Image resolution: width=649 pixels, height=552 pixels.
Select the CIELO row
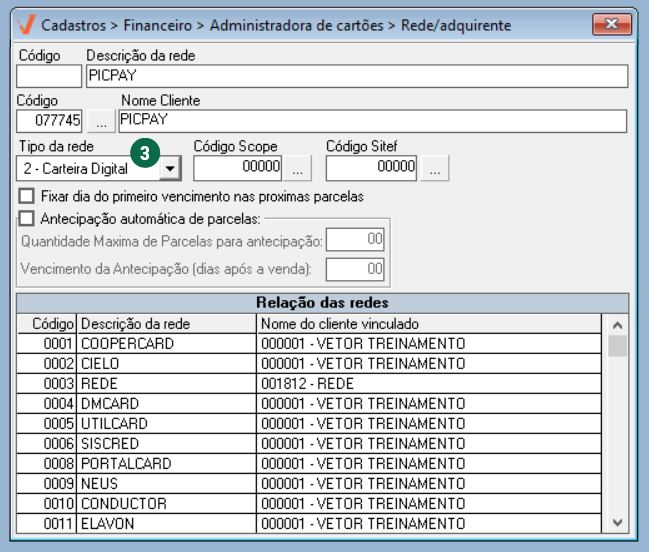pos(309,363)
